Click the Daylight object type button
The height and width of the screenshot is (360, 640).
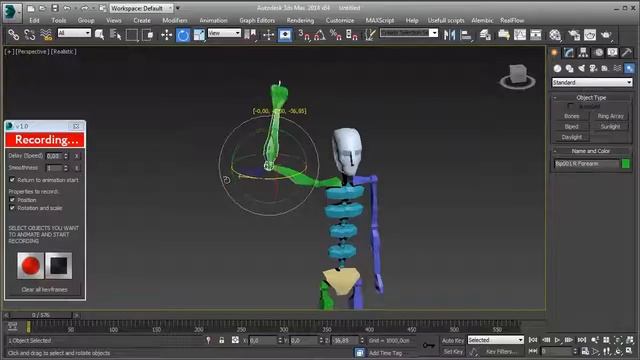click(571, 137)
